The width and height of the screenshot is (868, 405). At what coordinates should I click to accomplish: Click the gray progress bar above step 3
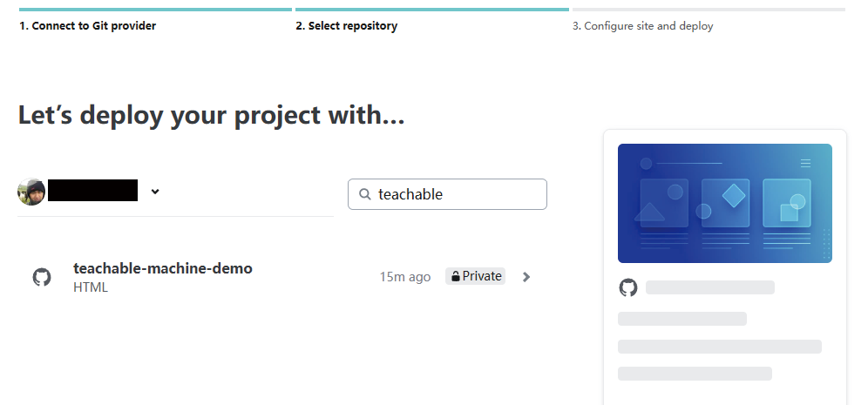[709, 10]
